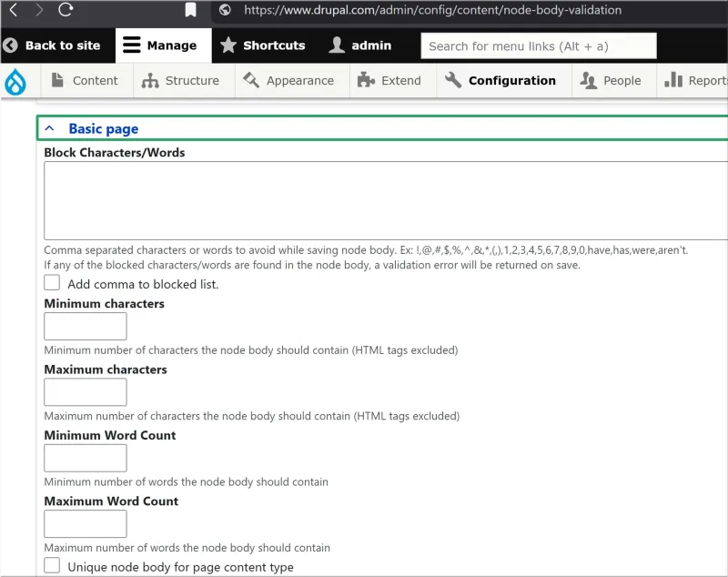Image resolution: width=728 pixels, height=577 pixels.
Task: Toggle the Manage toolbar tab label
Action: 172,46
